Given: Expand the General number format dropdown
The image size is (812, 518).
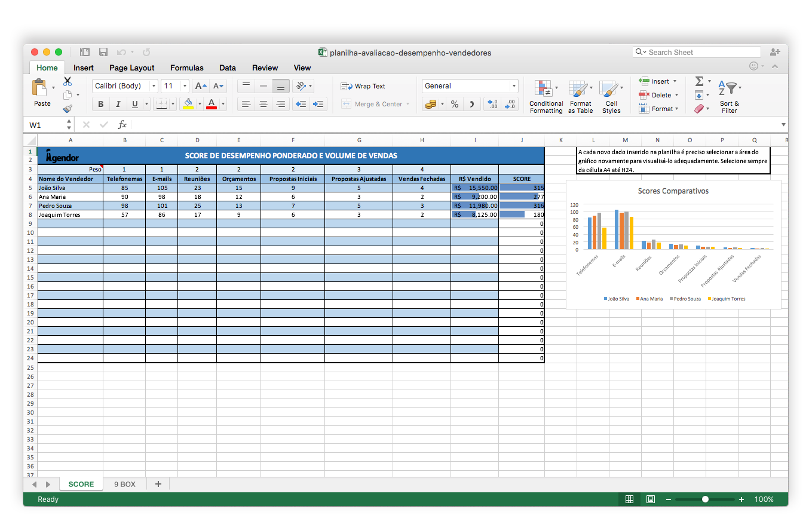Looking at the screenshot, I should [x=470, y=86].
